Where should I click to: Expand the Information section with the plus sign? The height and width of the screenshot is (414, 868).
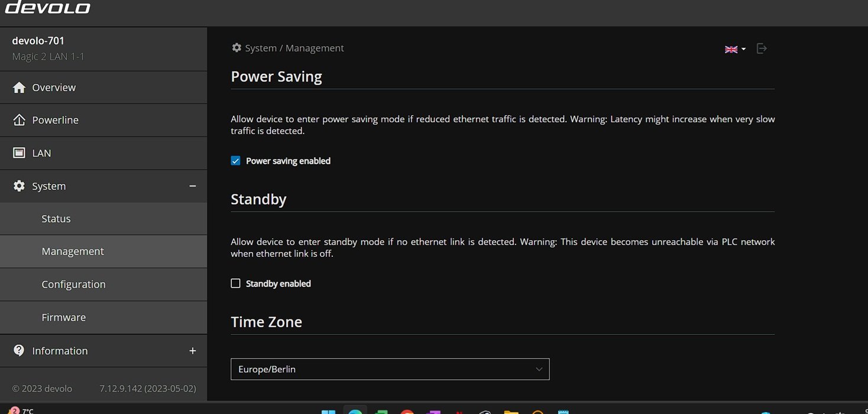192,351
